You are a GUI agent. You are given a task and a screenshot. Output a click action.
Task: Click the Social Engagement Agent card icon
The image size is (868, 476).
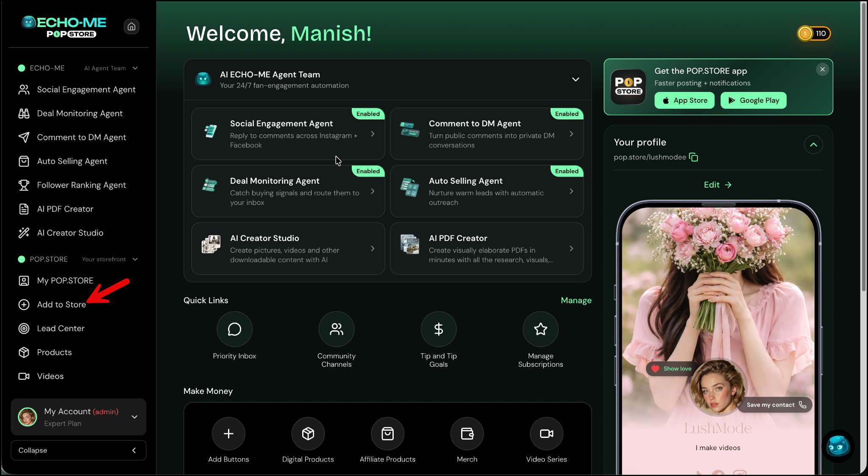point(211,131)
